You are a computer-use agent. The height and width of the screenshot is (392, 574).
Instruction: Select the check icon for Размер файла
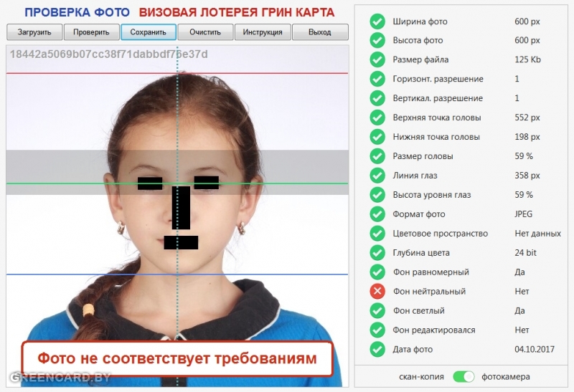[x=377, y=59]
